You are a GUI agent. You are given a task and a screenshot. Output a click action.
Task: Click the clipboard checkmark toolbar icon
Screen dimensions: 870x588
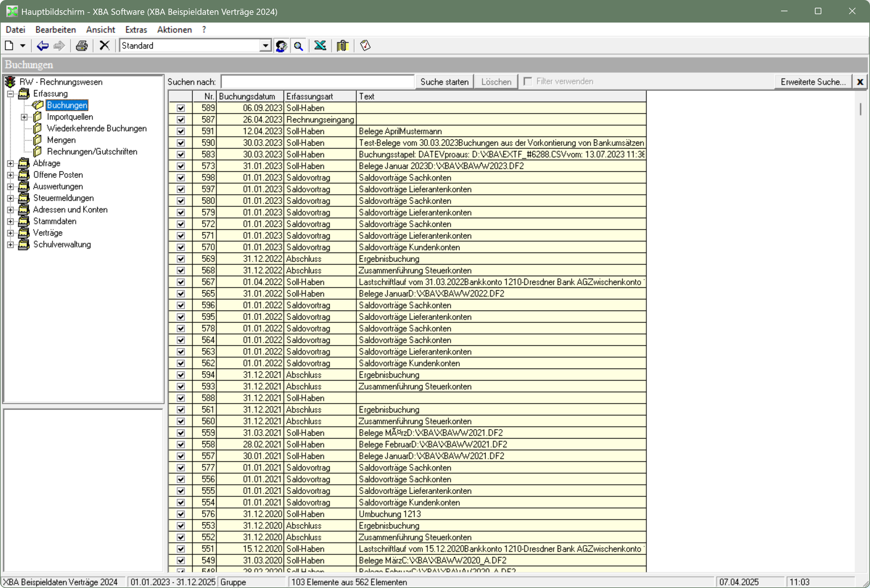(x=365, y=46)
